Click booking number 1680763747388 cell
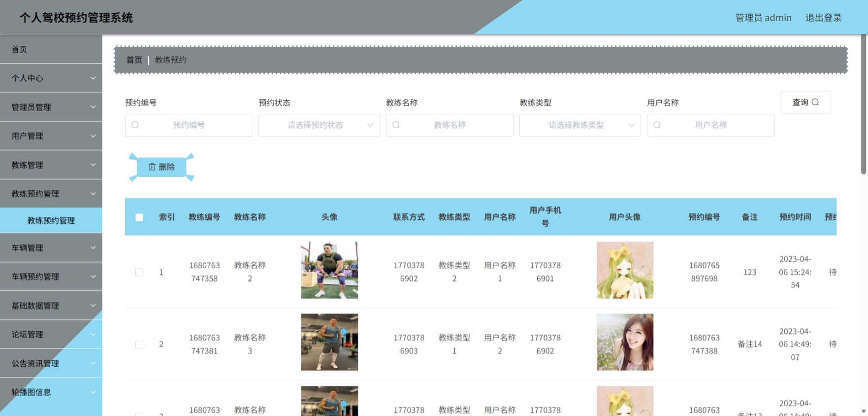 coord(704,345)
